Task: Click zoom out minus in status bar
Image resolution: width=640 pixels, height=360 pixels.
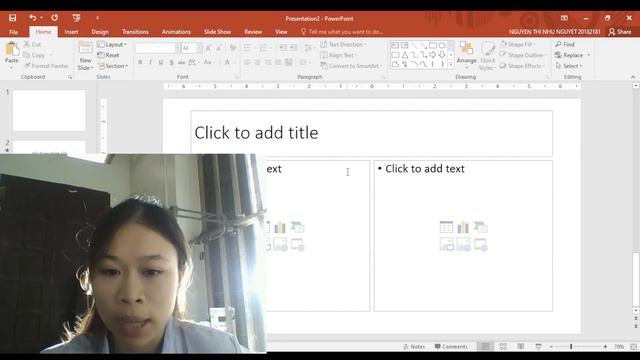Action: 551,347
